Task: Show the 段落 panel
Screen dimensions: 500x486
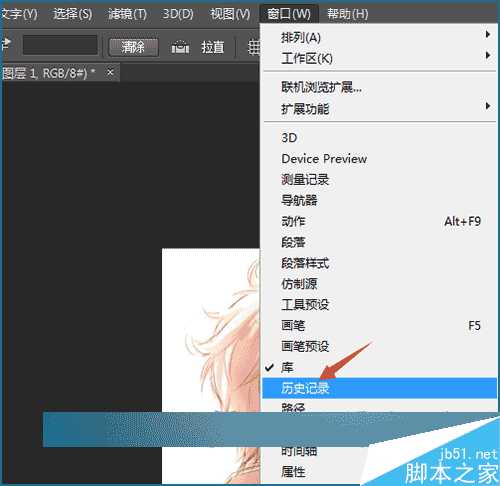Action: click(380, 242)
